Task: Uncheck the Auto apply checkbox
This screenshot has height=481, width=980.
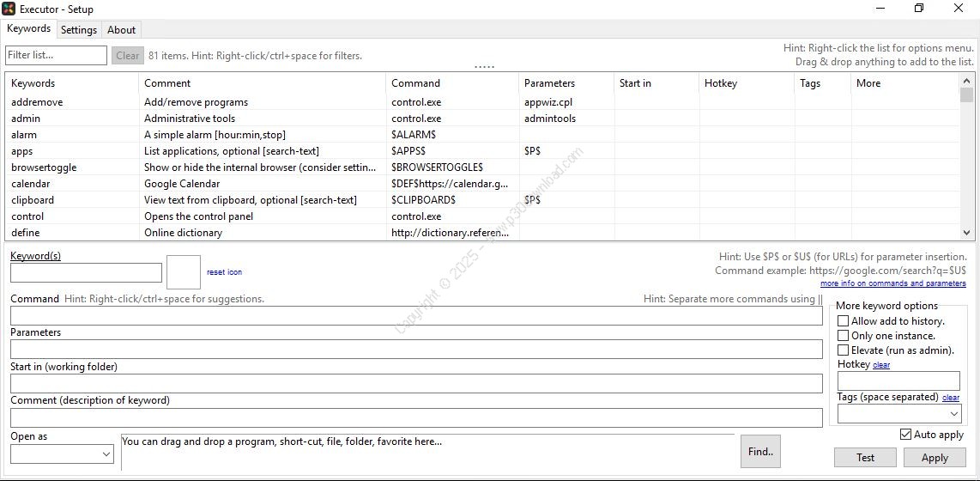Action: (x=906, y=435)
